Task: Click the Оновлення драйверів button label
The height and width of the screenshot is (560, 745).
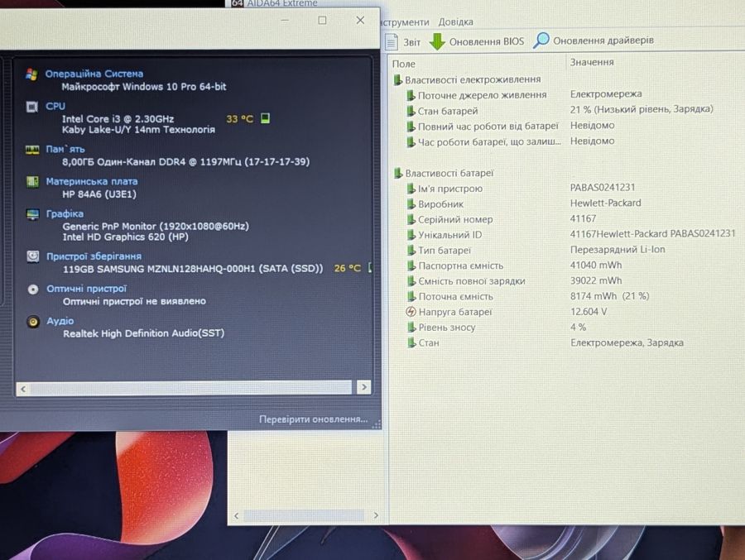Action: 603,41
